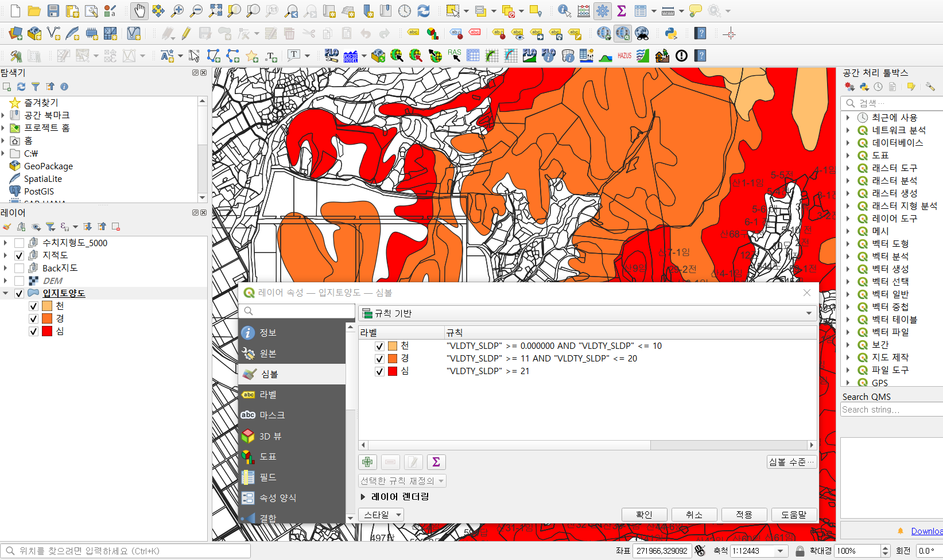Click the Zoom Out magnifier tool
This screenshot has height=560, width=943.
196,11
